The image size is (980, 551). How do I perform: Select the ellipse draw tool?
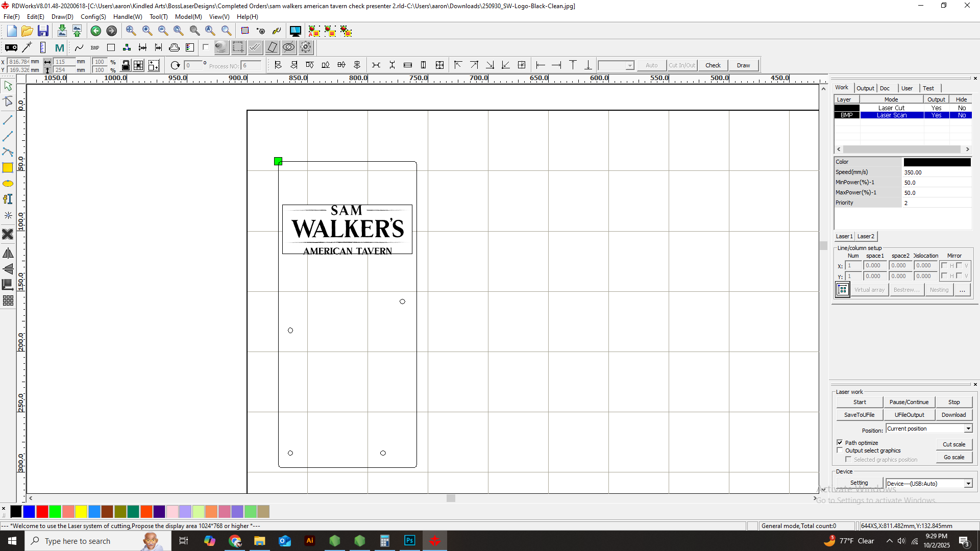(8, 184)
